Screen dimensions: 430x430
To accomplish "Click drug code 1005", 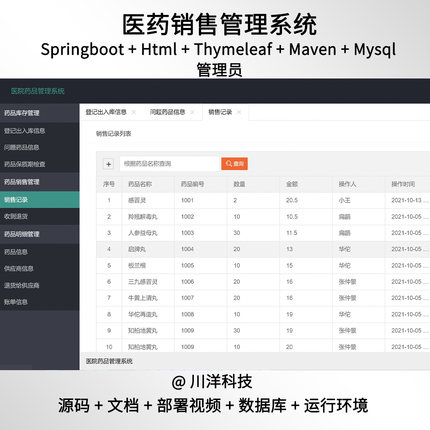I will 187,266.
